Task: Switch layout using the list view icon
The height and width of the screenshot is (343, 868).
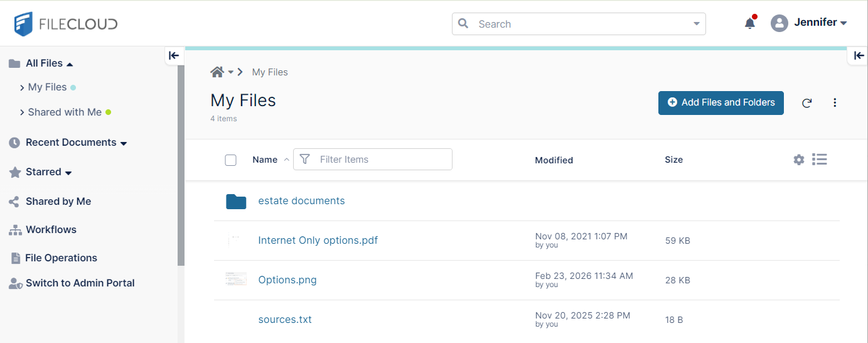Action: [819, 160]
